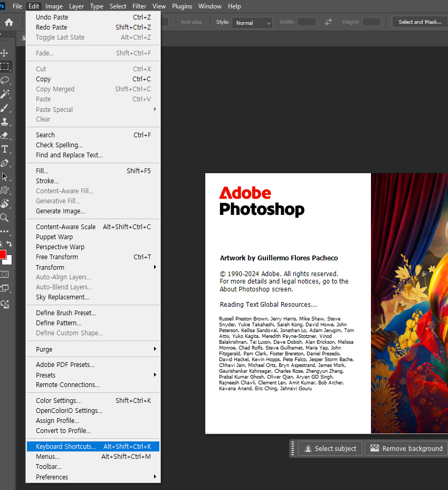Image resolution: width=448 pixels, height=490 pixels.
Task: Open the Plugins menu
Action: (182, 6)
